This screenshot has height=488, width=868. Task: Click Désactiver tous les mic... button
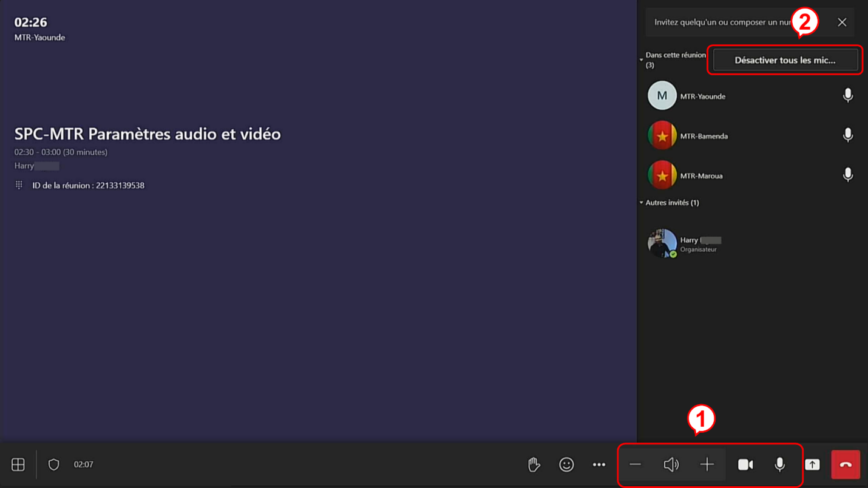coord(785,60)
